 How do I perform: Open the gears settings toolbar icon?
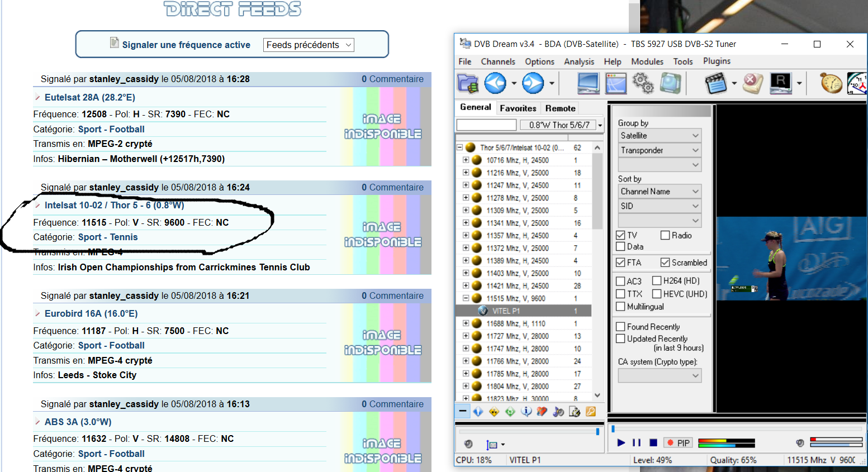coord(643,83)
